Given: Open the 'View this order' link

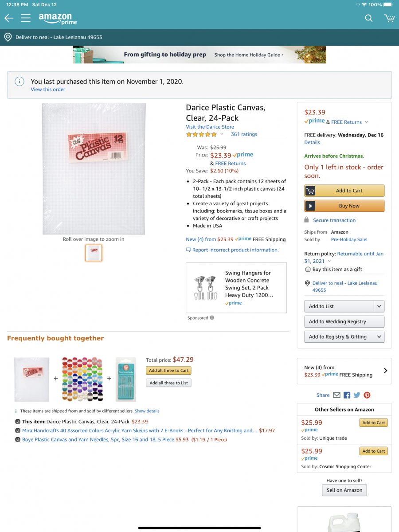Looking at the screenshot, I should 48,90.
